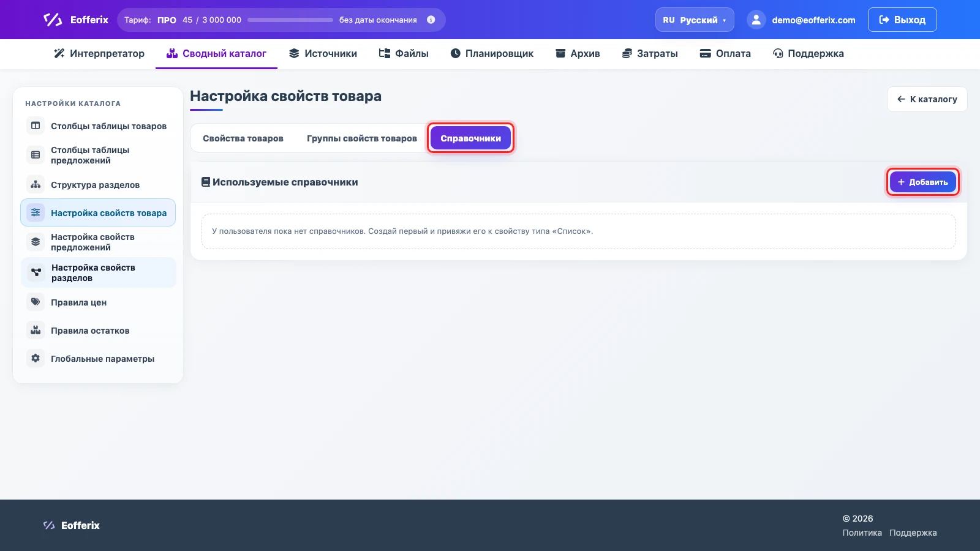Select Структура разделов in sidebar

click(x=98, y=185)
